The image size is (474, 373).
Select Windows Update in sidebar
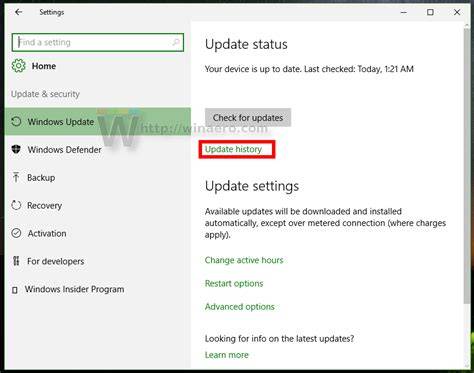click(98, 121)
